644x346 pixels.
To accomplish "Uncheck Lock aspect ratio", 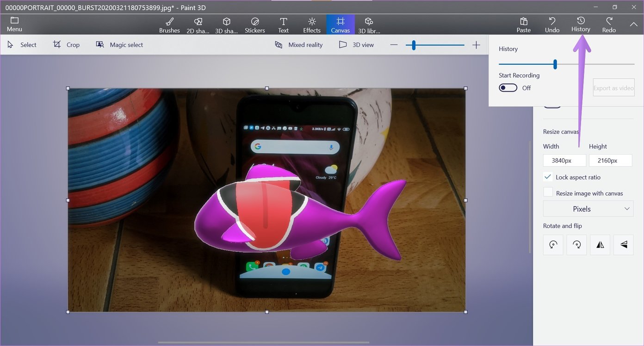I will tap(548, 177).
